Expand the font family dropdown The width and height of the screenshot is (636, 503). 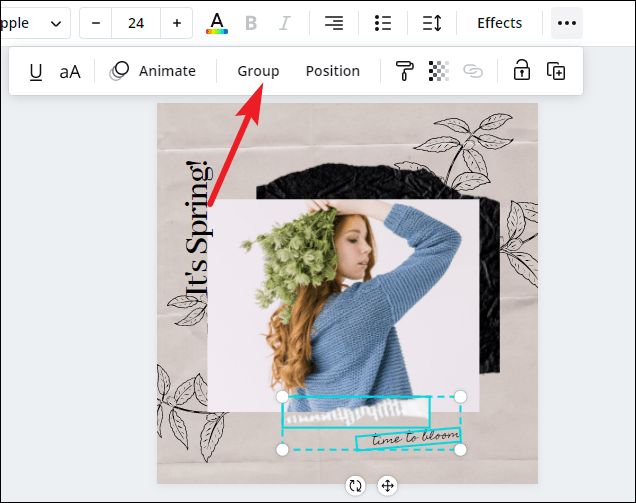coord(35,23)
